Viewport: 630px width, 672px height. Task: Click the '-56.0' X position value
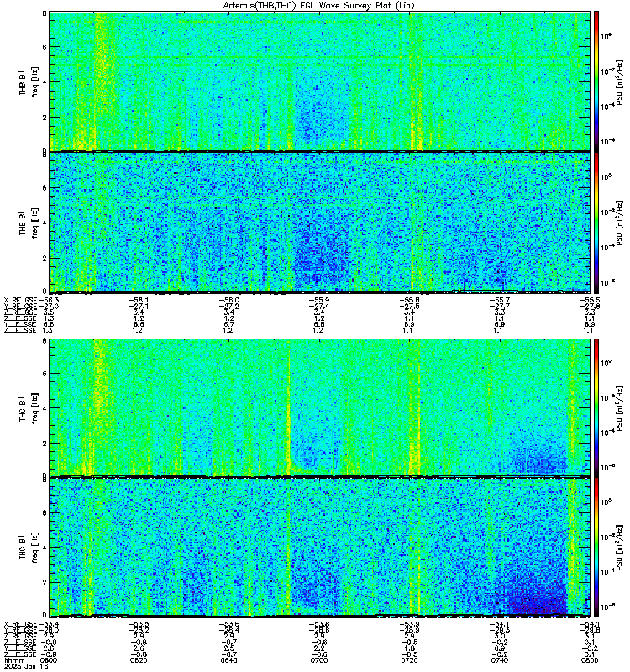(x=228, y=301)
